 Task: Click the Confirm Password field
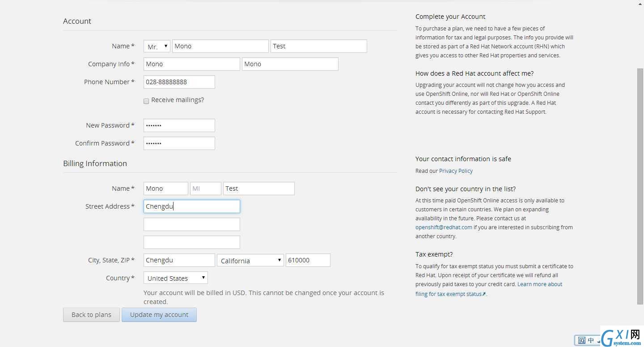coord(179,143)
